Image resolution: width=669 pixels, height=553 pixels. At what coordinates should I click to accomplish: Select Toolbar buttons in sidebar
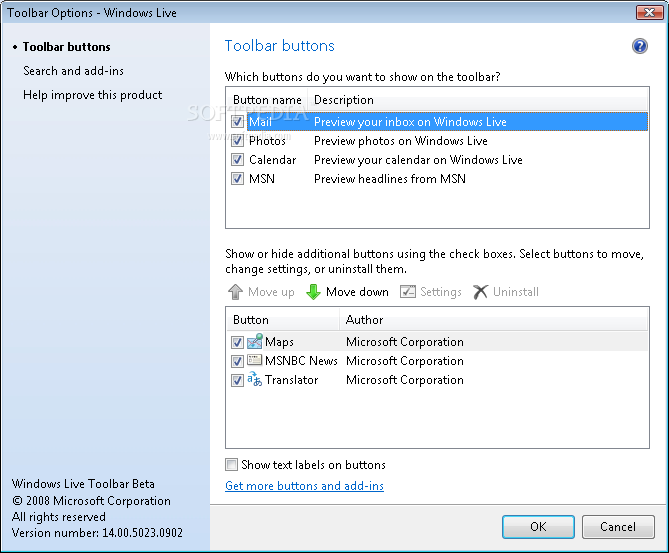click(67, 47)
